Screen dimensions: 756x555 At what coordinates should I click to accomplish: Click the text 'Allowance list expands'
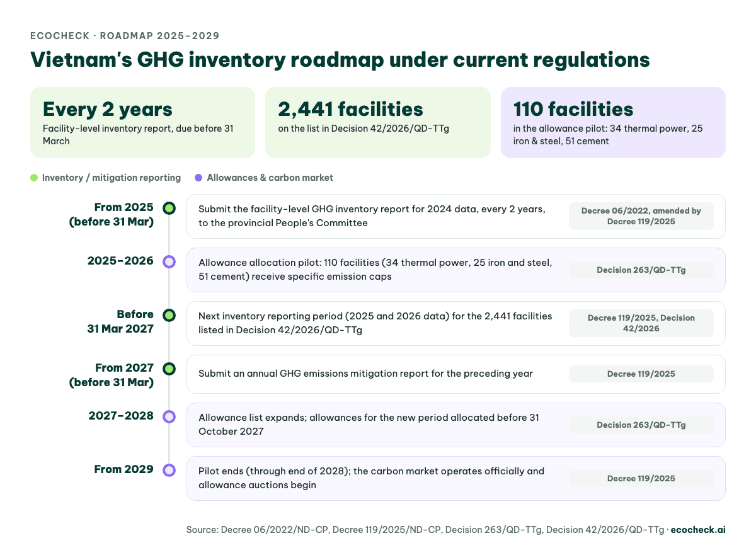[x=252, y=418]
